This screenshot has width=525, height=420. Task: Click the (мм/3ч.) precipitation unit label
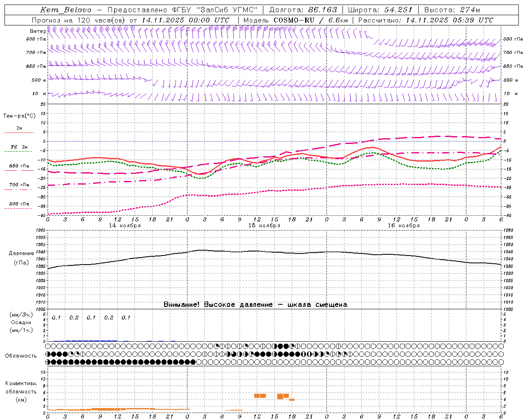[x=21, y=315]
